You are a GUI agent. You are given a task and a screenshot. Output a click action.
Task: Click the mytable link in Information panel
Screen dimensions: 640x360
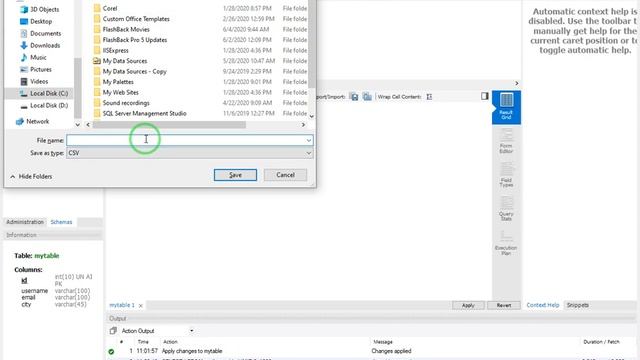point(47,256)
